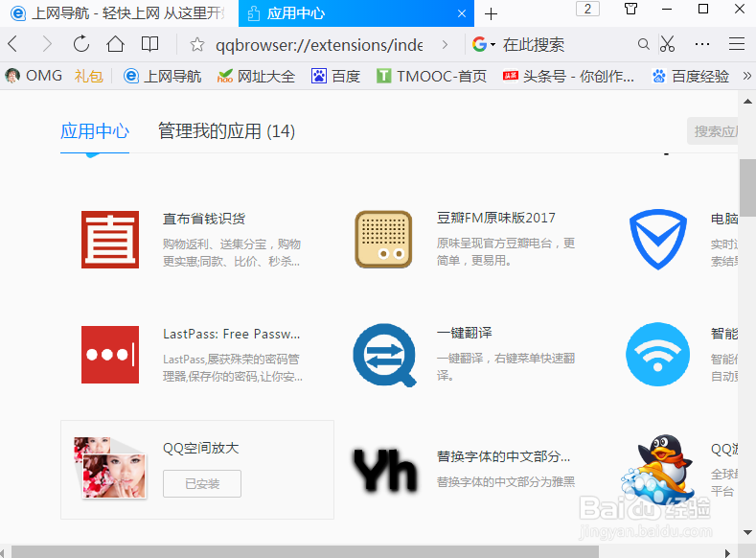The width and height of the screenshot is (756, 558).
Task: Open the 电脑管家 blue shield icon
Action: 658,240
